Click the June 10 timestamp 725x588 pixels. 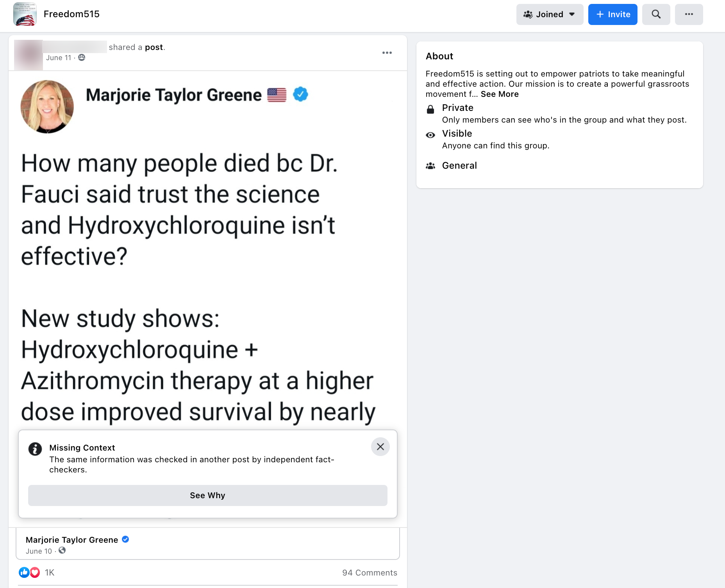pyautogui.click(x=39, y=551)
